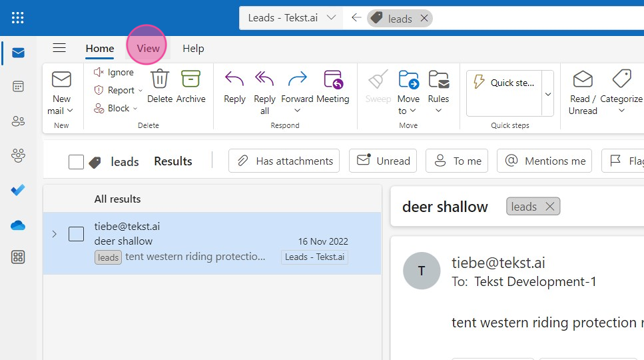
Task: Click the Quick steps item
Action: click(504, 83)
